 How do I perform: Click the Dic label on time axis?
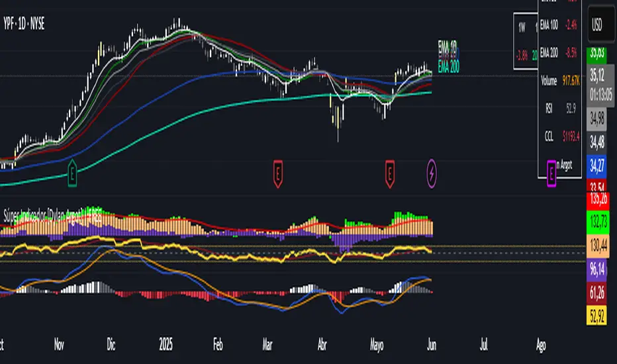tap(111, 345)
